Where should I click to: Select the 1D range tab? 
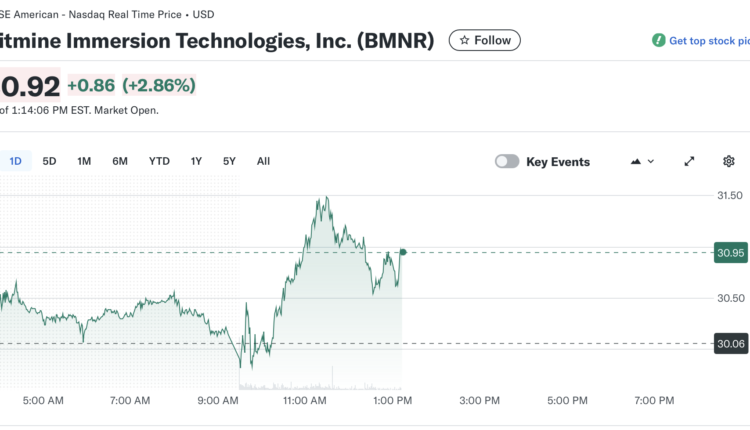(16, 161)
